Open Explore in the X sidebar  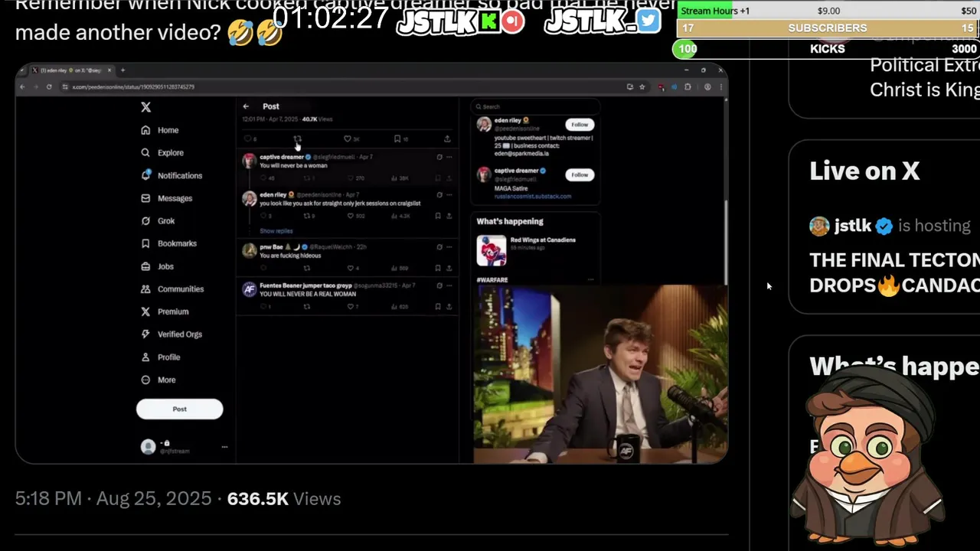click(x=162, y=152)
